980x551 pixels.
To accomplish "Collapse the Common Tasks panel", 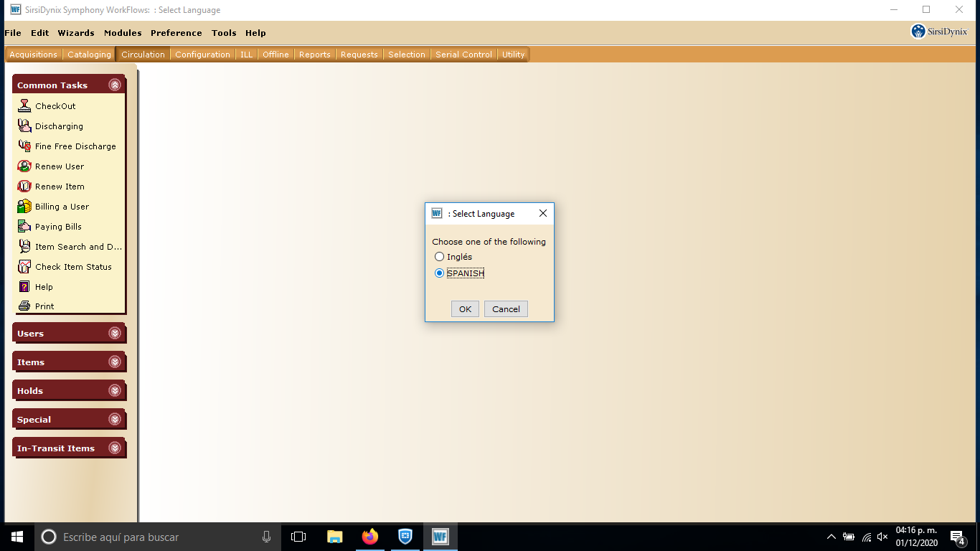I will (115, 85).
